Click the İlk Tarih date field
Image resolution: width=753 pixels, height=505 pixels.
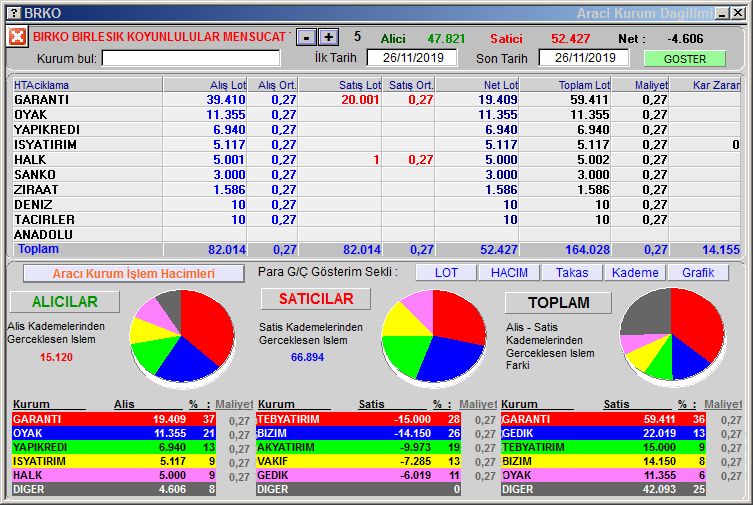[412, 58]
